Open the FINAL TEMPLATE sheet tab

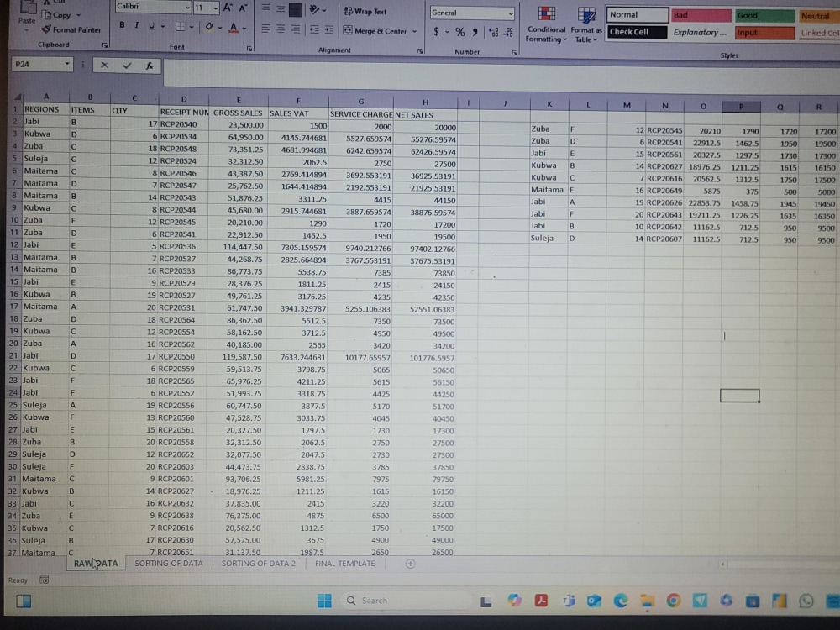[345, 563]
